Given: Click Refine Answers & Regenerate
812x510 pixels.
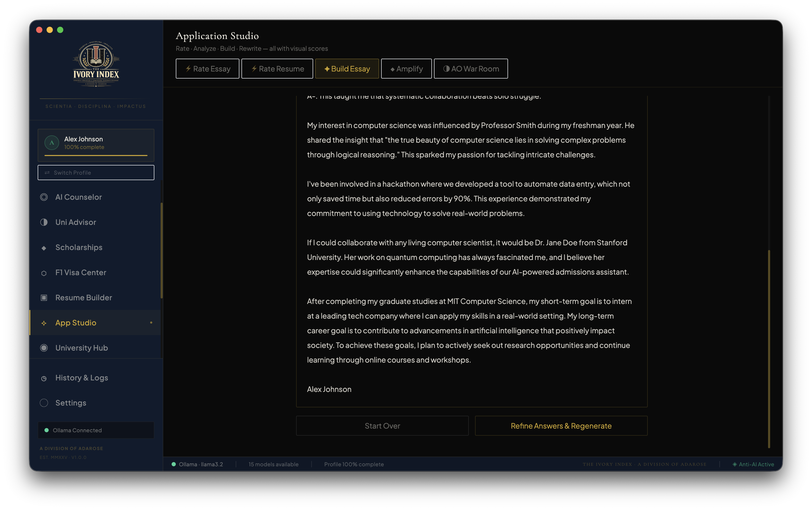Looking at the screenshot, I should 561,426.
